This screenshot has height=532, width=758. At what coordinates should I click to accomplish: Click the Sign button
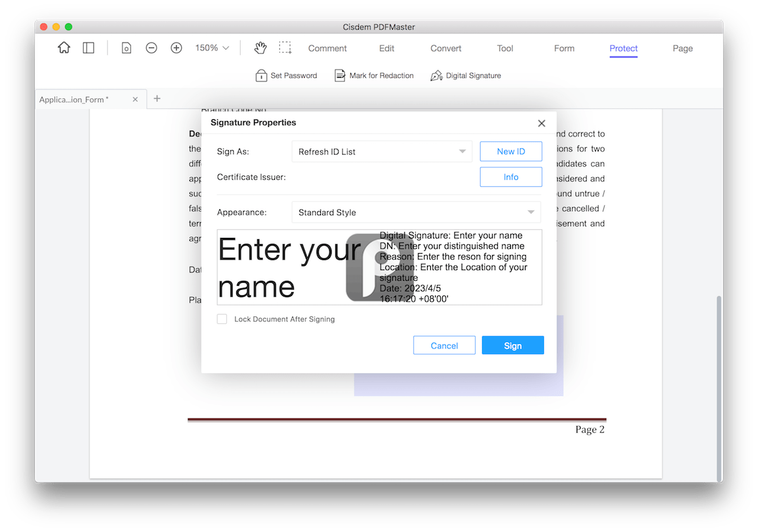(x=513, y=346)
